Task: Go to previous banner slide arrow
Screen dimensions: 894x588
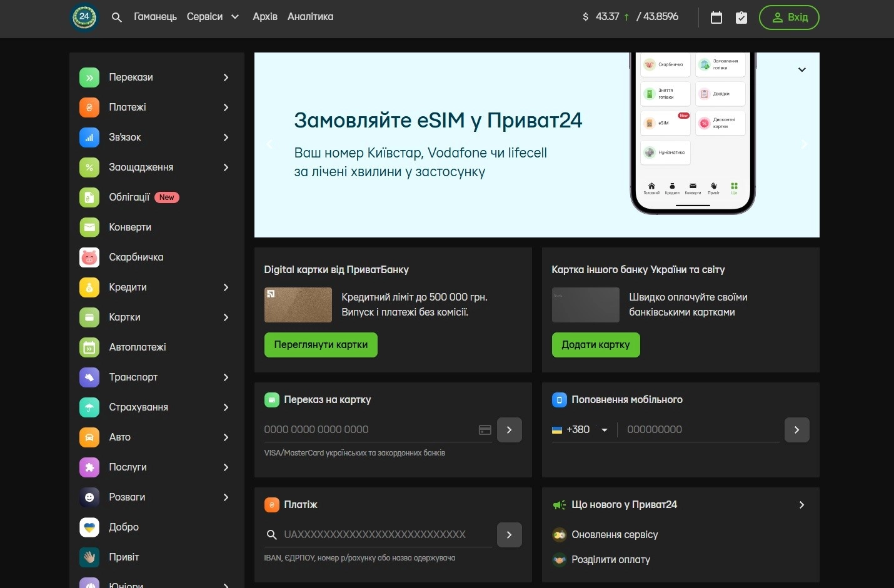Action: click(x=269, y=144)
